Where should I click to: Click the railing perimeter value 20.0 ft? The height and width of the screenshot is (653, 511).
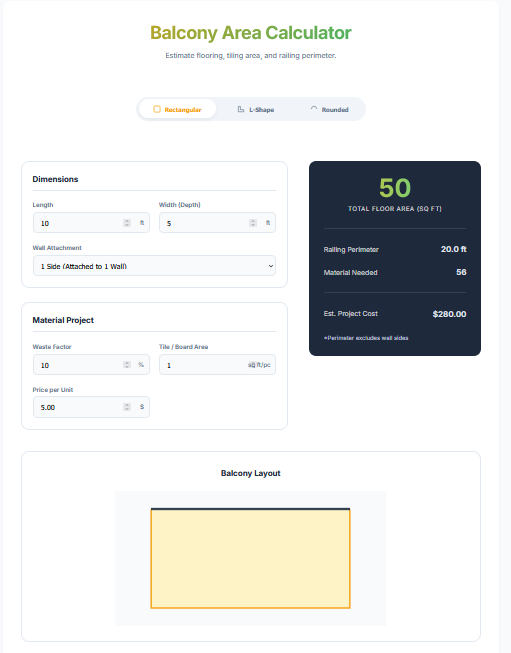(454, 249)
